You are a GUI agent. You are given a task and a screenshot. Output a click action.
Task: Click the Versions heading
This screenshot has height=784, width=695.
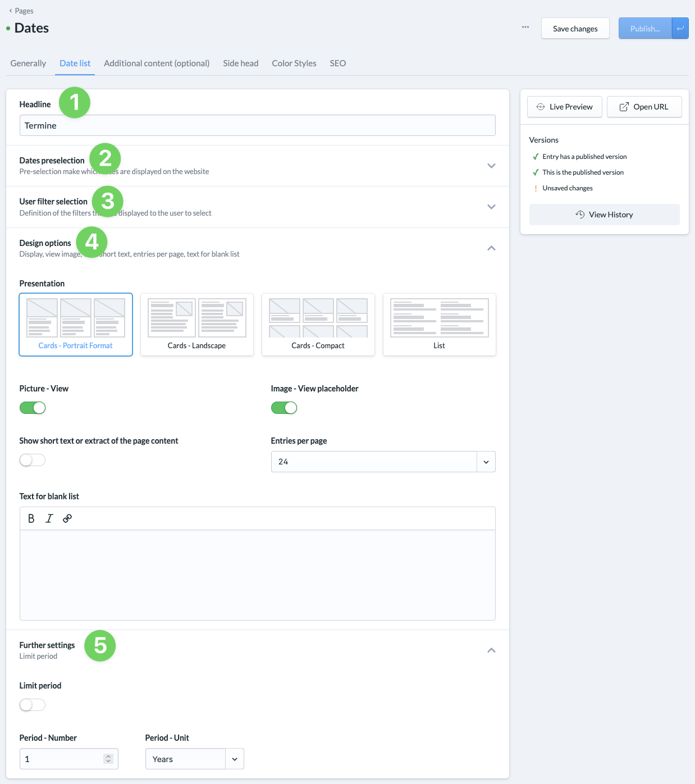[544, 140]
